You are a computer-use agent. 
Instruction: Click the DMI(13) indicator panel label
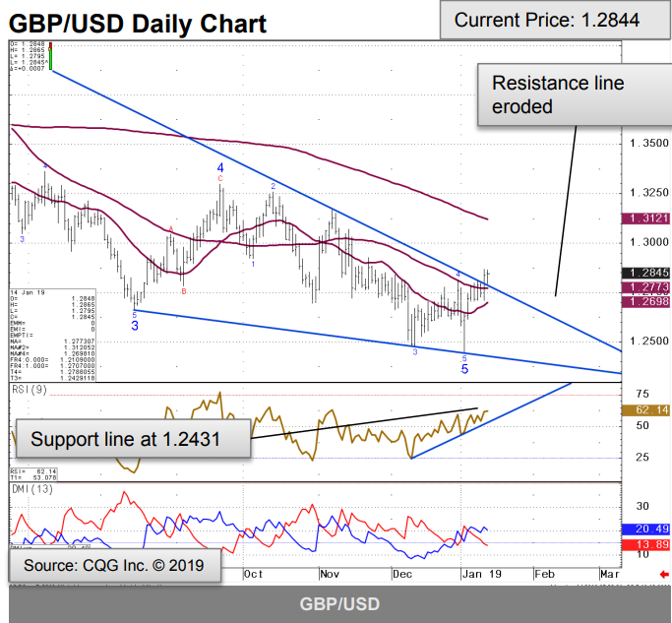(x=30, y=490)
